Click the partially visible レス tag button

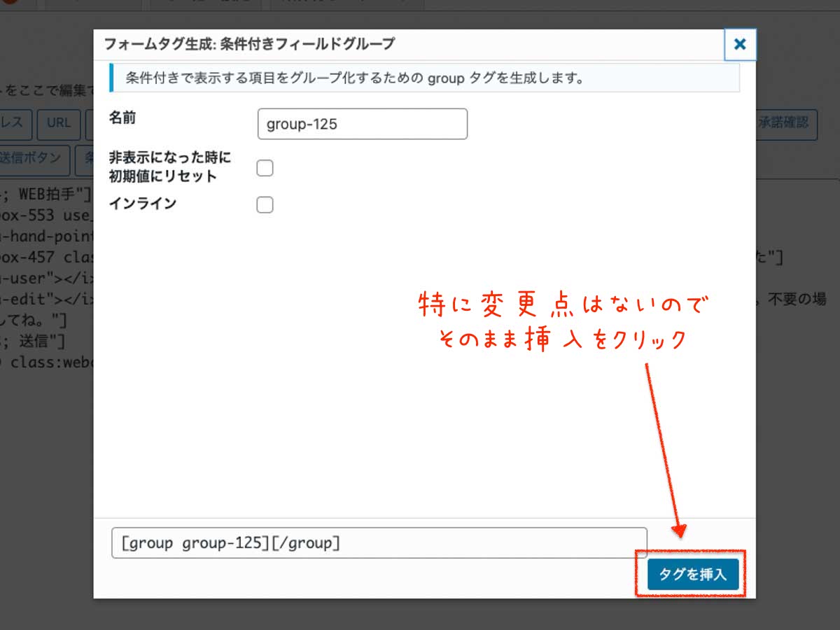coord(13,122)
